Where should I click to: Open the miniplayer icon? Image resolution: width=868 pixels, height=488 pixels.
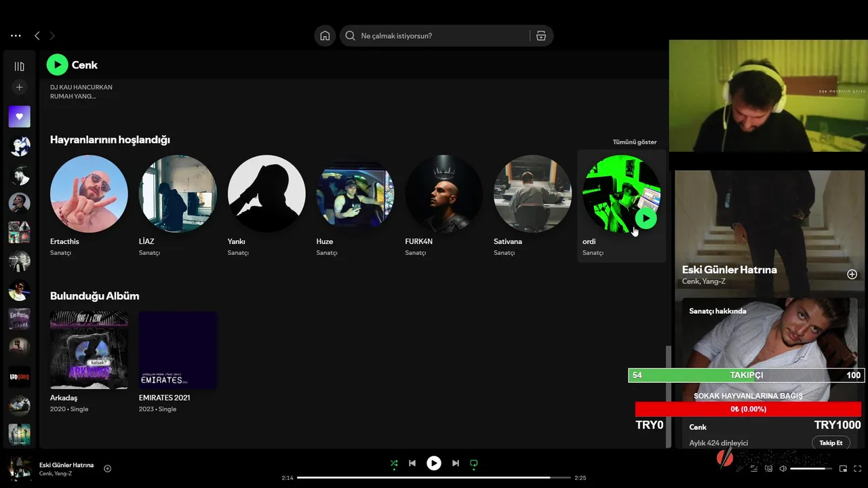point(843,468)
